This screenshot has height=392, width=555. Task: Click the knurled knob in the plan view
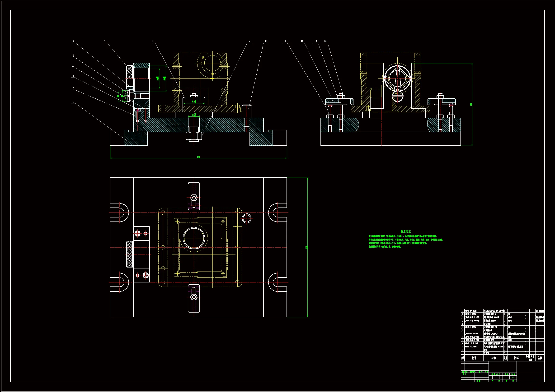coord(130,254)
